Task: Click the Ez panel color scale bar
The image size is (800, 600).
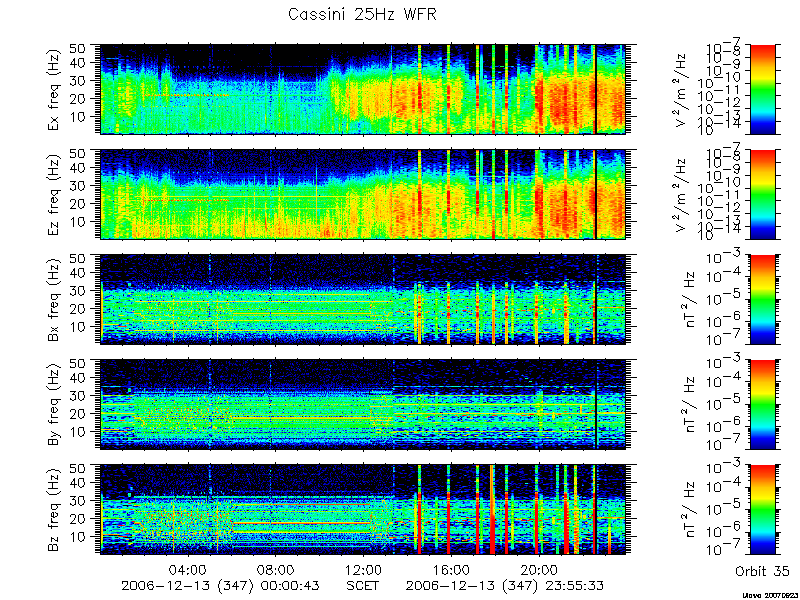Action: click(x=762, y=194)
